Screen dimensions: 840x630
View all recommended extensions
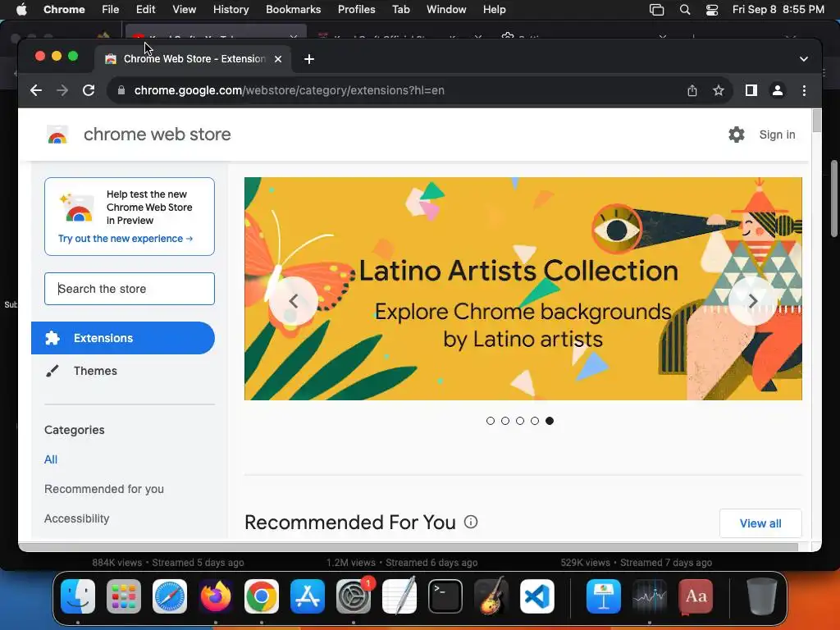click(x=760, y=523)
